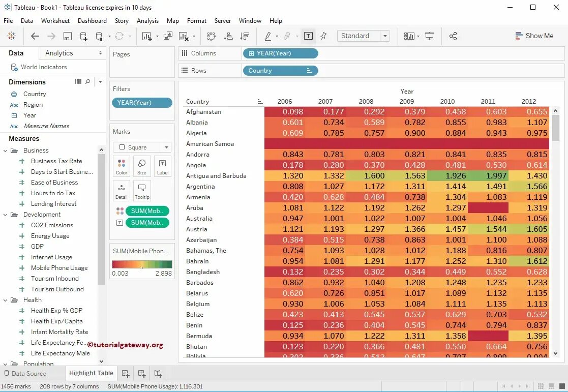Open the Label marks card
The height and width of the screenshot is (392, 568).
pyautogui.click(x=162, y=167)
